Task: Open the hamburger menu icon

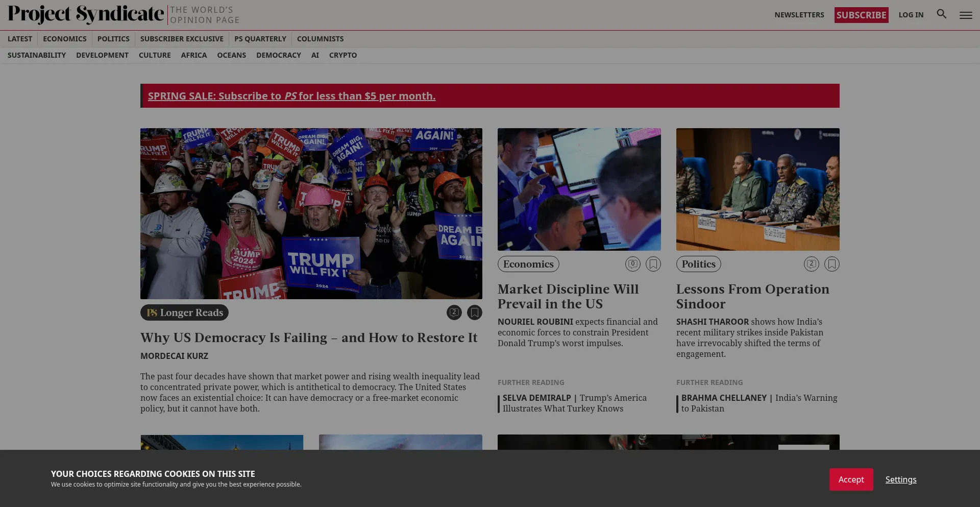Action: (966, 15)
